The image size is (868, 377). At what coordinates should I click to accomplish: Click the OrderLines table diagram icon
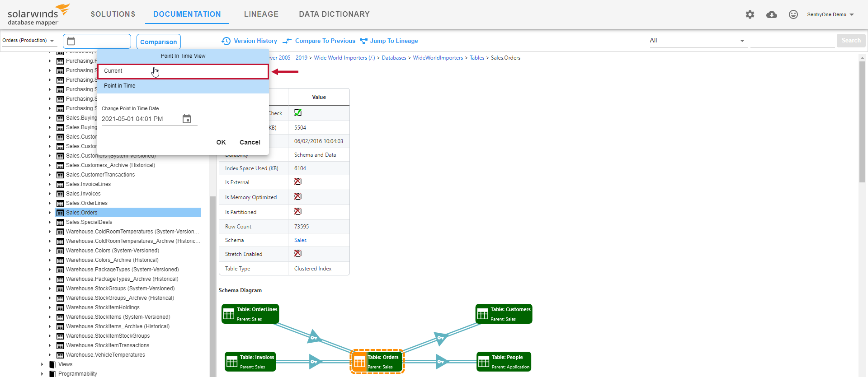click(229, 314)
